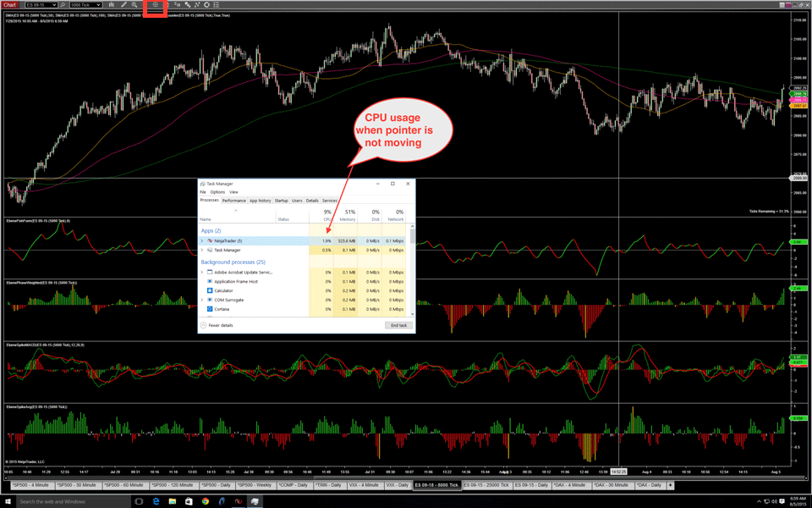The image size is (812, 508).
Task: Switch to the Performance tab
Action: 234,201
